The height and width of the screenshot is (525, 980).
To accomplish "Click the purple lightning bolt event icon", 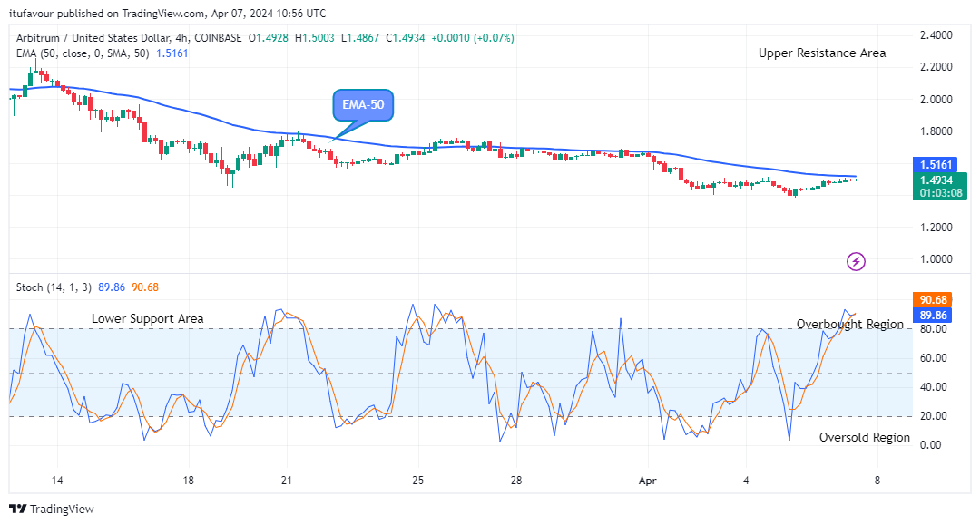I will (856, 261).
